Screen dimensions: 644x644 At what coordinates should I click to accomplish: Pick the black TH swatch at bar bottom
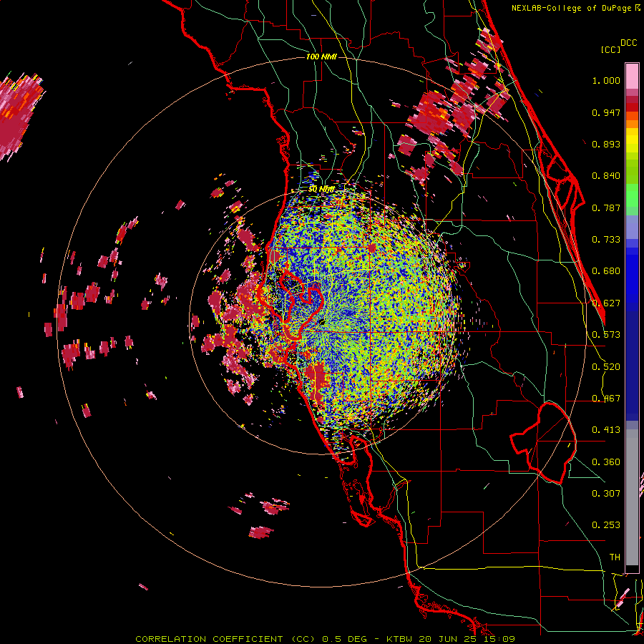click(632, 569)
